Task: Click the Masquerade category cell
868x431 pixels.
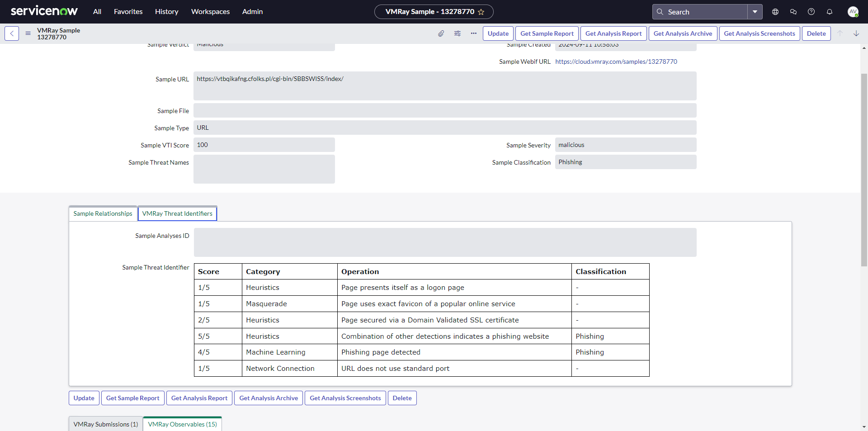Action: [290, 304]
